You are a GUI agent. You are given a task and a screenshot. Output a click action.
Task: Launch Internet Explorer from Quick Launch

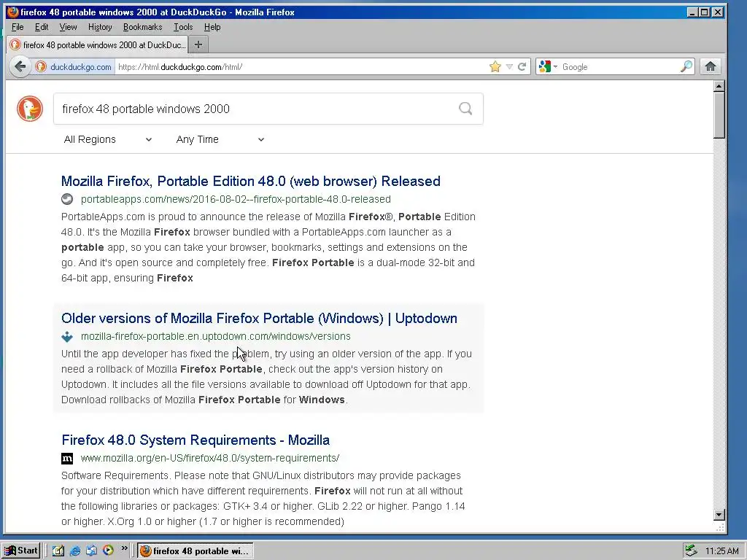75,551
